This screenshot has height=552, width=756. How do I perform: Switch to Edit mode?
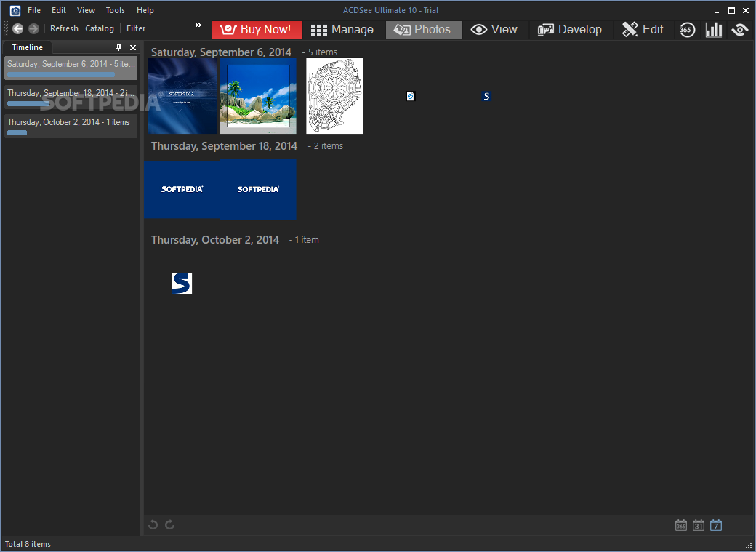tap(643, 29)
